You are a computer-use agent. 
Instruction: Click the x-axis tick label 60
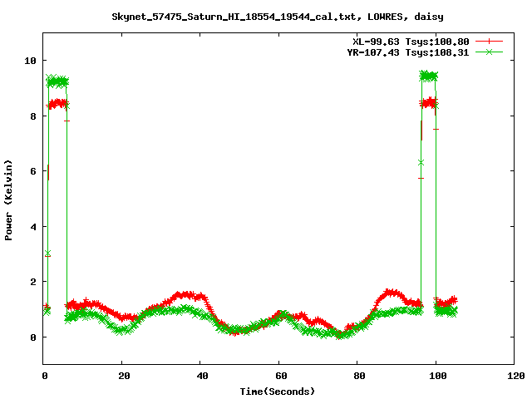coord(281,376)
